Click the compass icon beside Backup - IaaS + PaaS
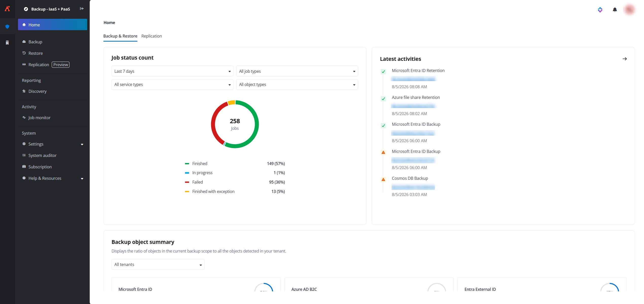The width and height of the screenshot is (644, 304). [x=26, y=9]
